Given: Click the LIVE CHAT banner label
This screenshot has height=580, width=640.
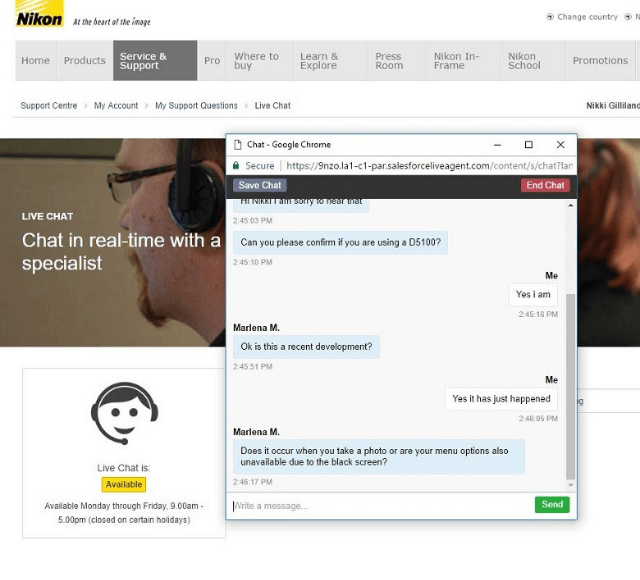Looking at the screenshot, I should pos(47,216).
